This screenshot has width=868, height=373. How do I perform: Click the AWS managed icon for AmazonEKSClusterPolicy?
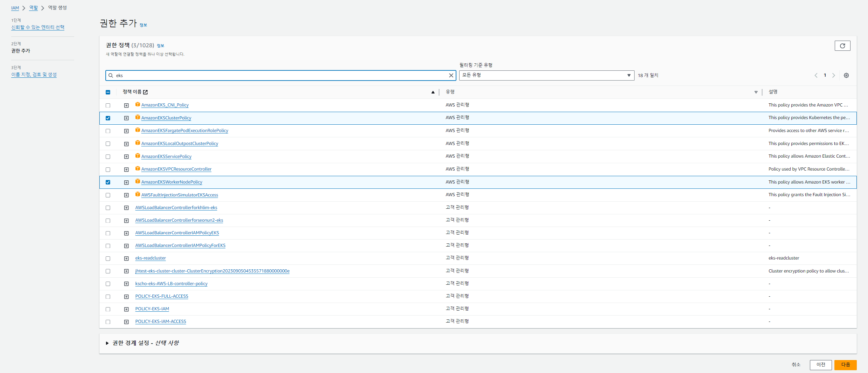click(138, 117)
